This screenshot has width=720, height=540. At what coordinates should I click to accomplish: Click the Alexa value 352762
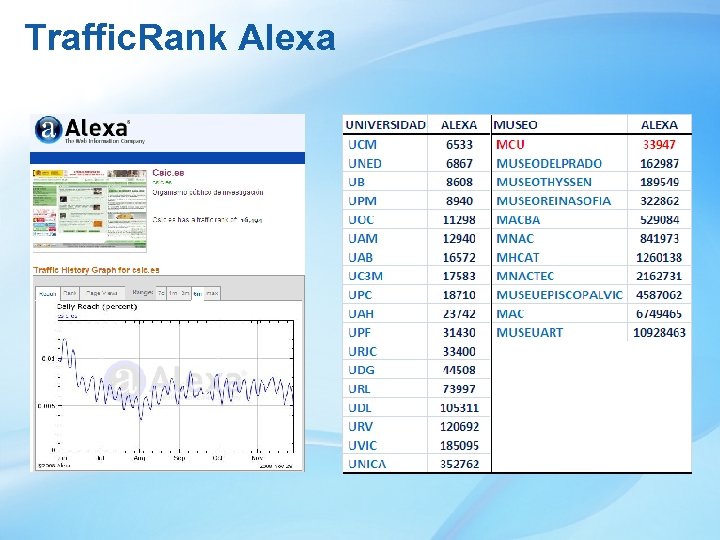click(459, 464)
